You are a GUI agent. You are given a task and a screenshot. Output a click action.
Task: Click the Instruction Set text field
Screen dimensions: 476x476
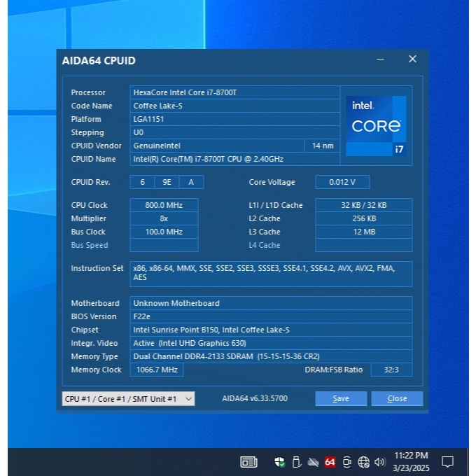click(x=271, y=273)
